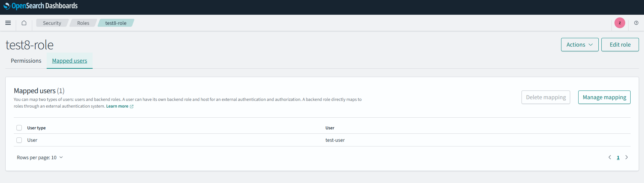Open the Learn more link

point(117,106)
